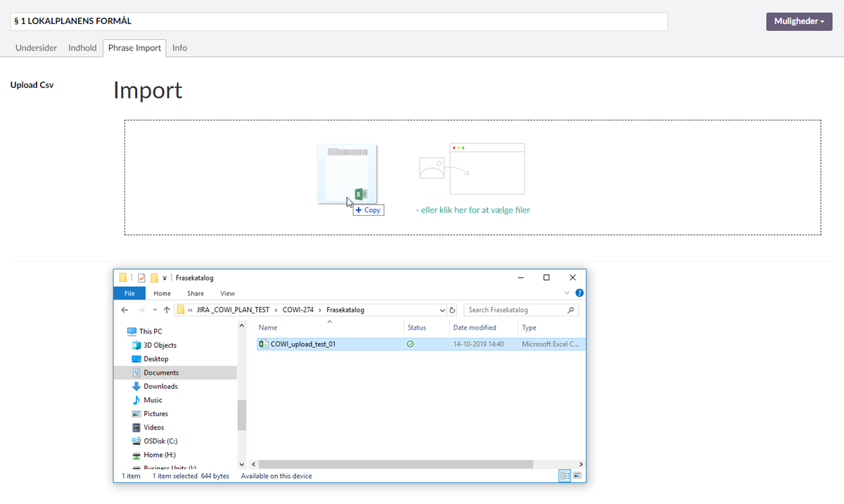844x504 pixels.
Task: Click the search magnifier icon in Explorer
Action: (570, 310)
